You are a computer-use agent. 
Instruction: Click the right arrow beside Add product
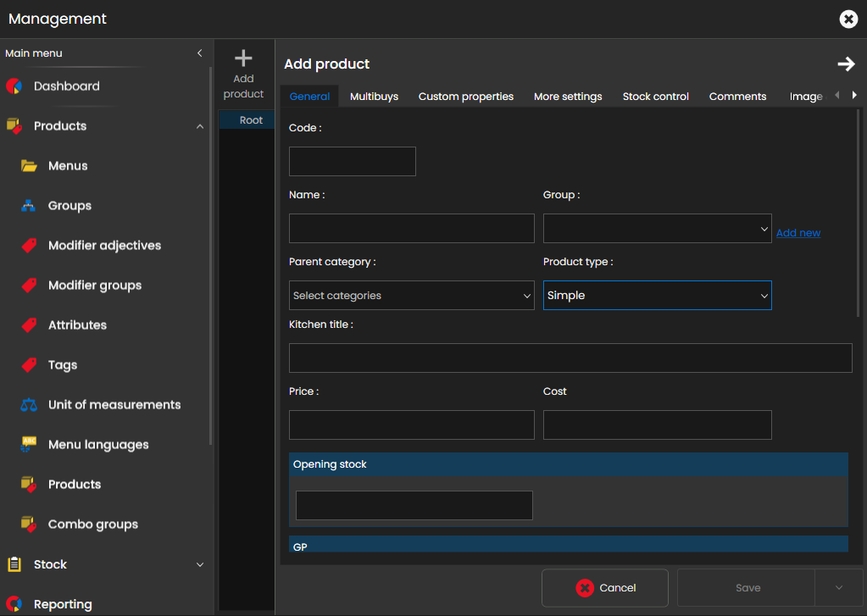pos(845,64)
